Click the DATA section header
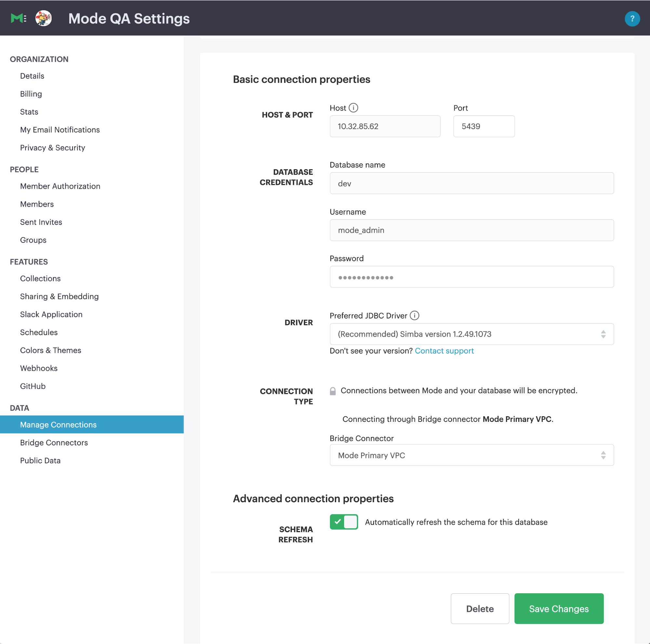650x644 pixels. pos(20,408)
